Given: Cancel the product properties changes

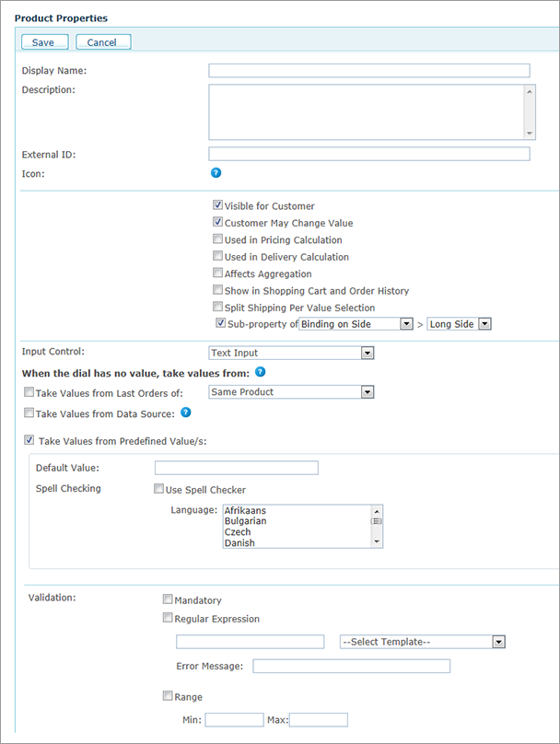Looking at the screenshot, I should (102, 41).
